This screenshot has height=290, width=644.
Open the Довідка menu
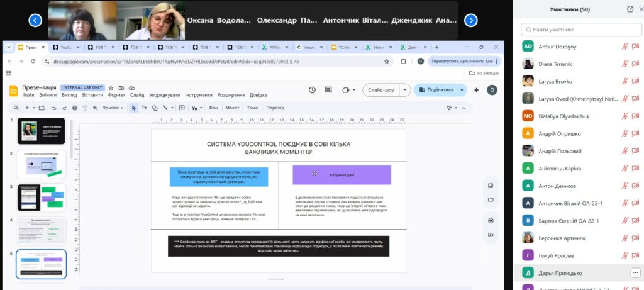point(258,95)
